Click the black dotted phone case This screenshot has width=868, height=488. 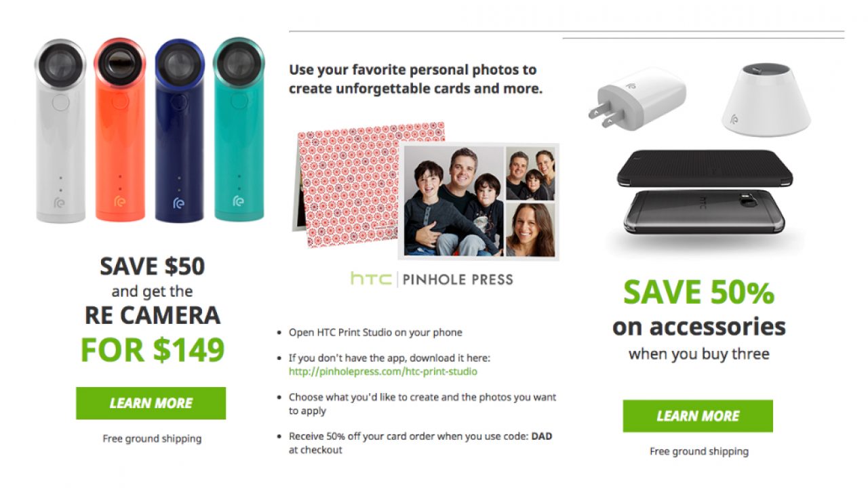coord(704,169)
